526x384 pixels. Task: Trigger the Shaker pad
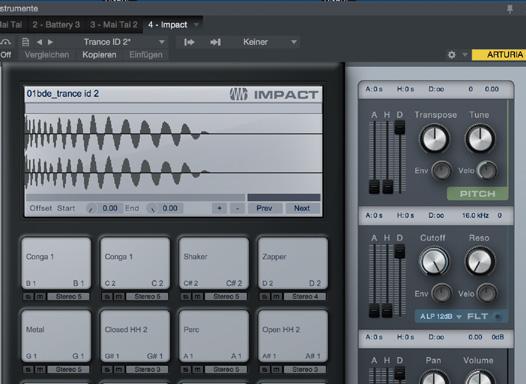click(x=214, y=263)
